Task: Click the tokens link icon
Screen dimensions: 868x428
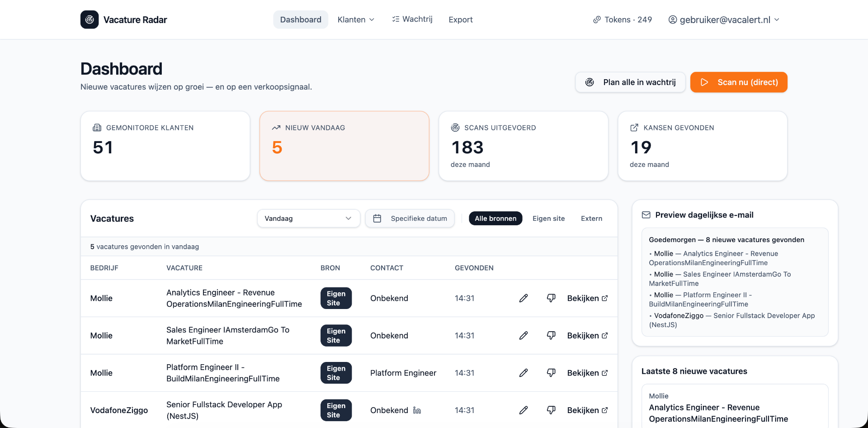Action: 597,19
